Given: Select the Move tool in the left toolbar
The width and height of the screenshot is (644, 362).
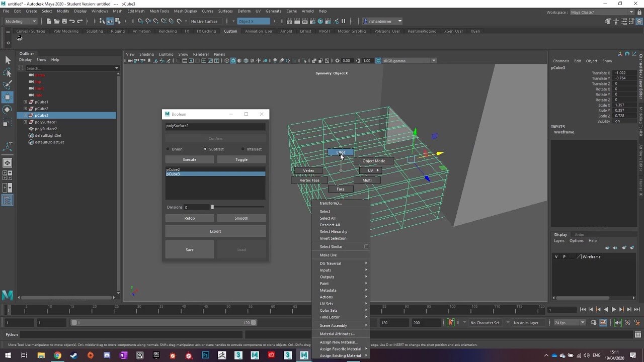Looking at the screenshot, I should point(8,97).
